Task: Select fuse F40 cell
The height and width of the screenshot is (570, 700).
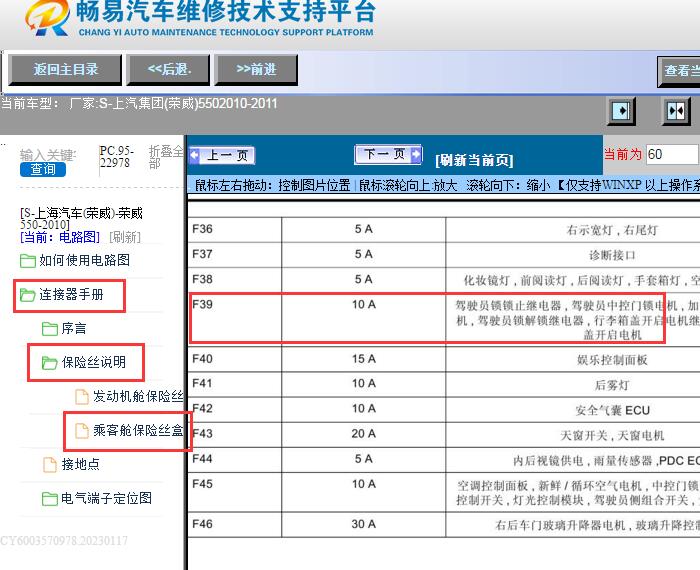Action: [x=235, y=359]
